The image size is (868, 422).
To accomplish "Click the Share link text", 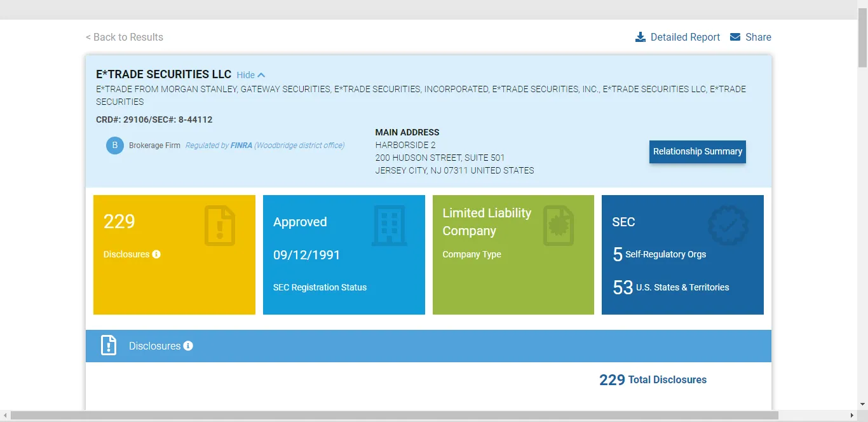I will coord(758,37).
